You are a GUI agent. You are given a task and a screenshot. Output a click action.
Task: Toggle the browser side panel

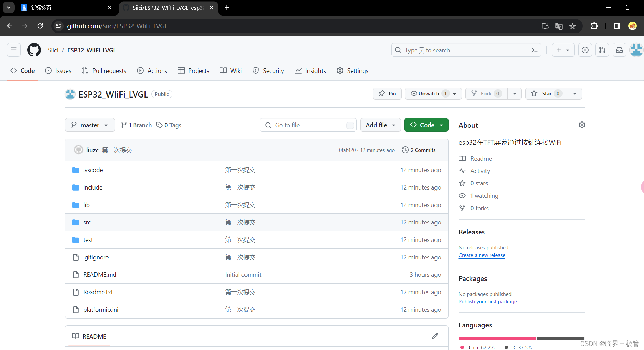(617, 26)
